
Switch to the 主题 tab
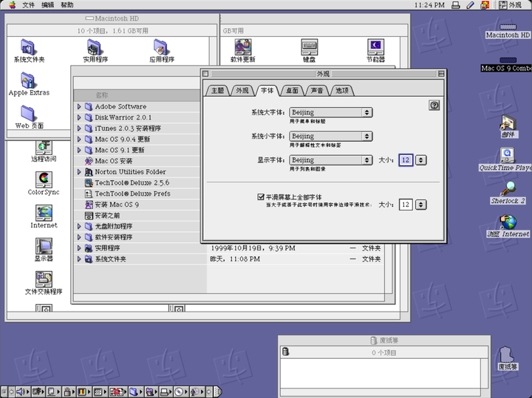pyautogui.click(x=218, y=91)
